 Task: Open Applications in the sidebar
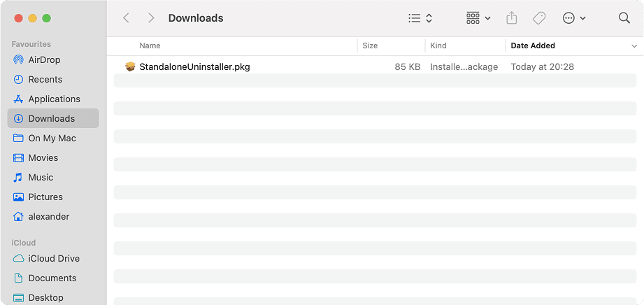(x=53, y=99)
